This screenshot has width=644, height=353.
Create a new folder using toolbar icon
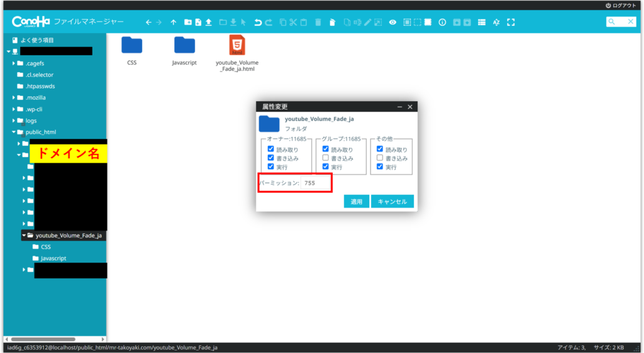[x=187, y=22]
